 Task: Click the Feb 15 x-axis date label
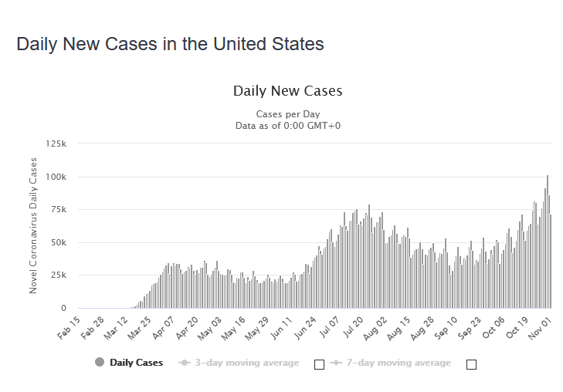[69, 326]
